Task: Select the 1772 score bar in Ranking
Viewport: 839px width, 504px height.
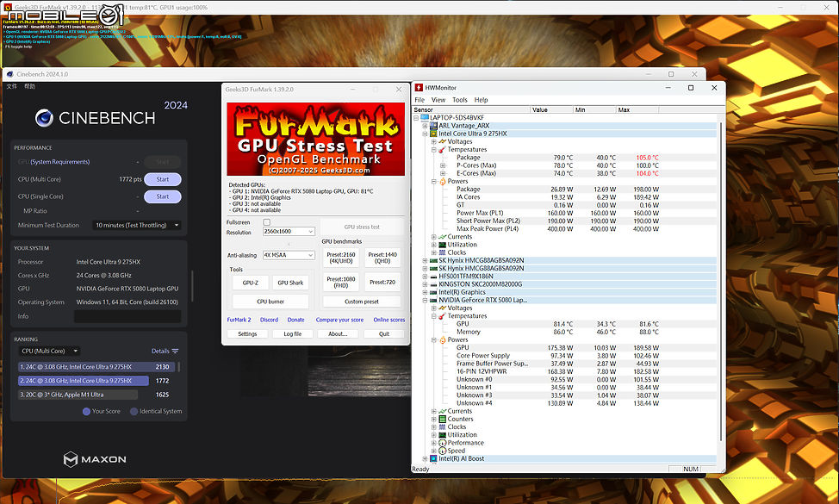Action: tap(84, 381)
